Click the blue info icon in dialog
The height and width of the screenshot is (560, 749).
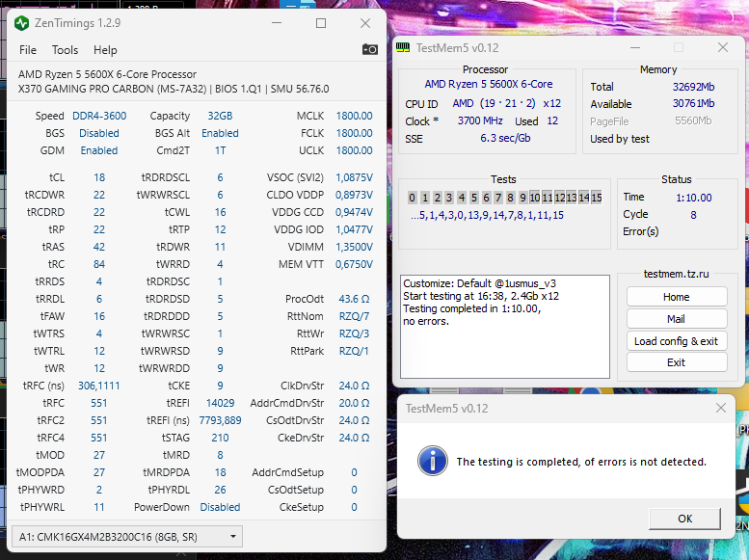[x=432, y=461]
